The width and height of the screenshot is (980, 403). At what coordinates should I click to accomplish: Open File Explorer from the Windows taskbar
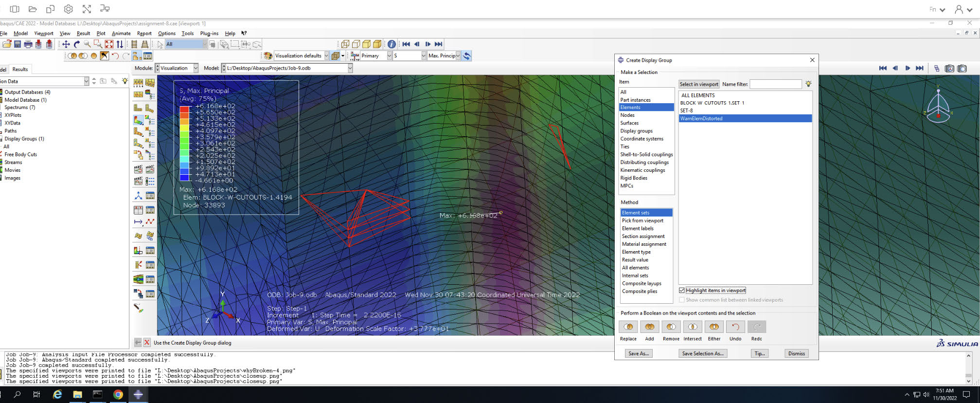click(77, 395)
